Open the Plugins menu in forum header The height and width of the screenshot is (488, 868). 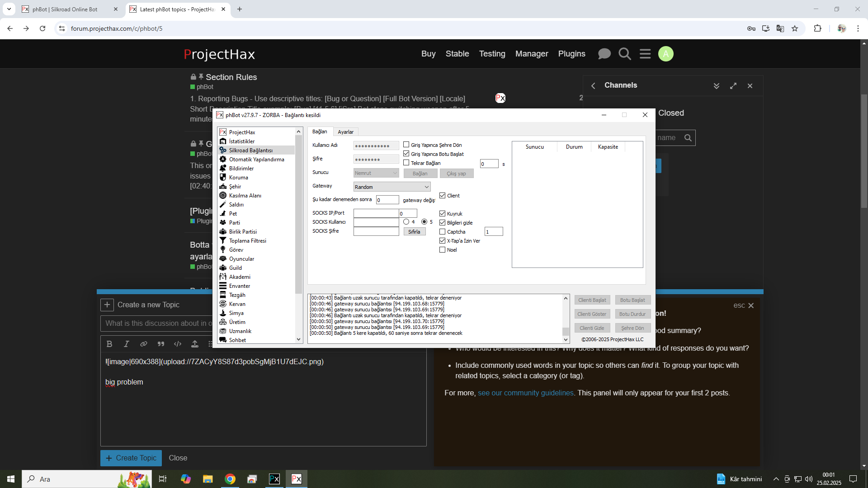point(571,54)
